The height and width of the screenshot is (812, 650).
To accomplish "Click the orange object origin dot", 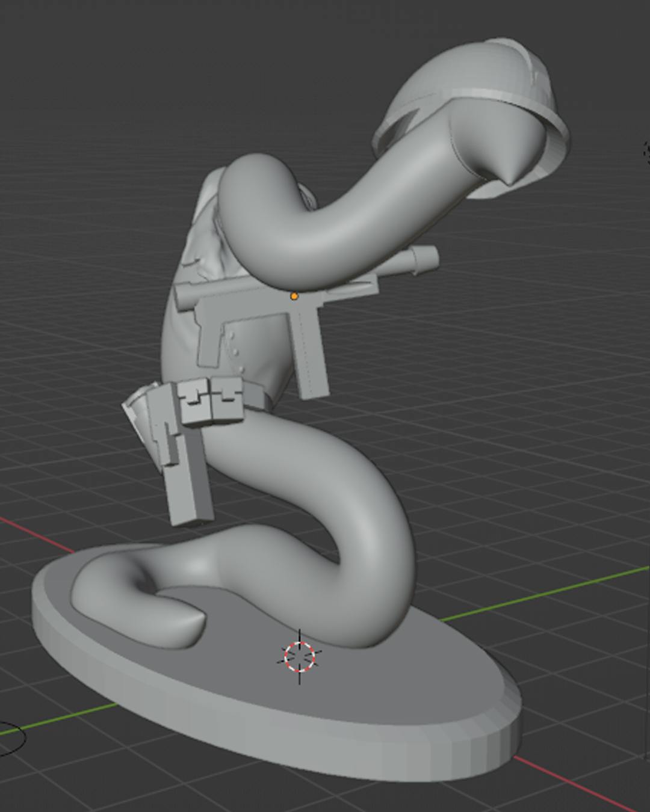I will [294, 296].
